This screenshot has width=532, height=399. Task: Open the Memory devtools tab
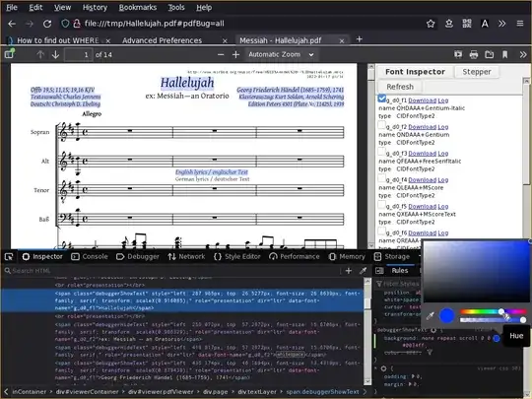click(x=347, y=257)
